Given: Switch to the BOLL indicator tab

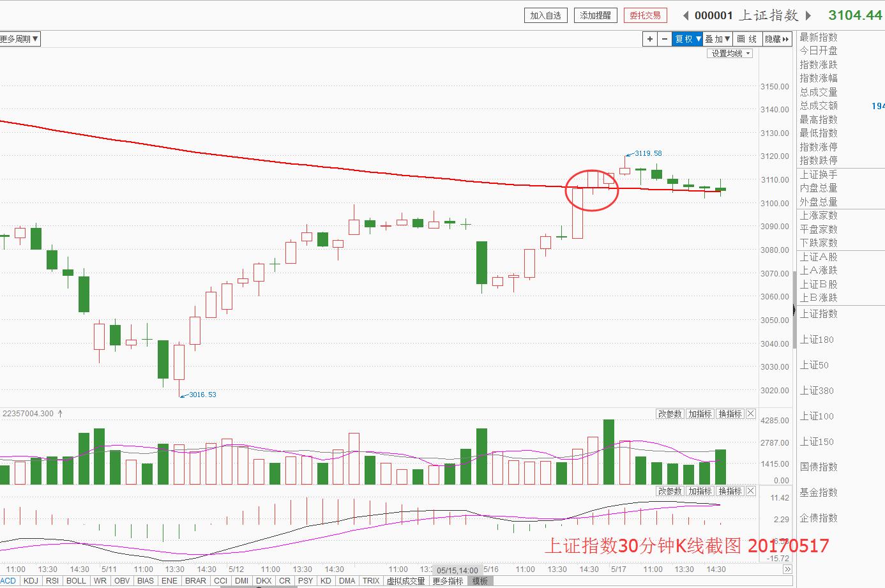Looking at the screenshot, I should [x=76, y=581].
